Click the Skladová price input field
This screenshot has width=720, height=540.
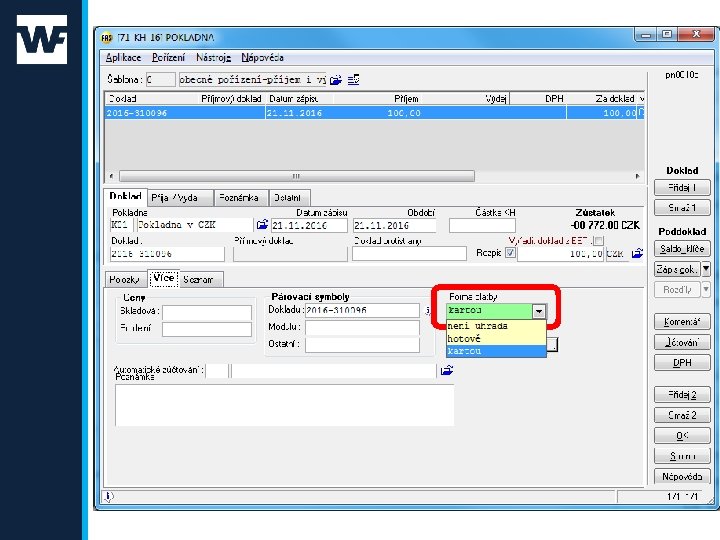pos(207,312)
